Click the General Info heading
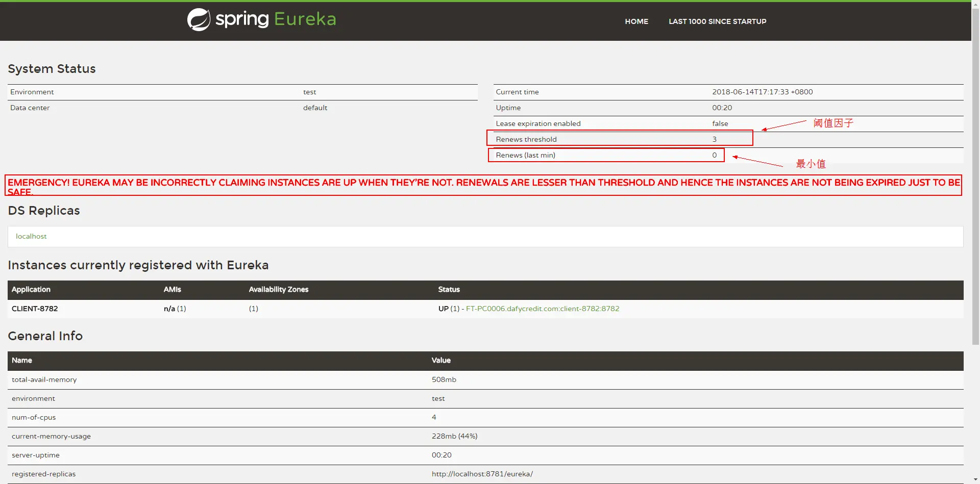 coord(45,336)
